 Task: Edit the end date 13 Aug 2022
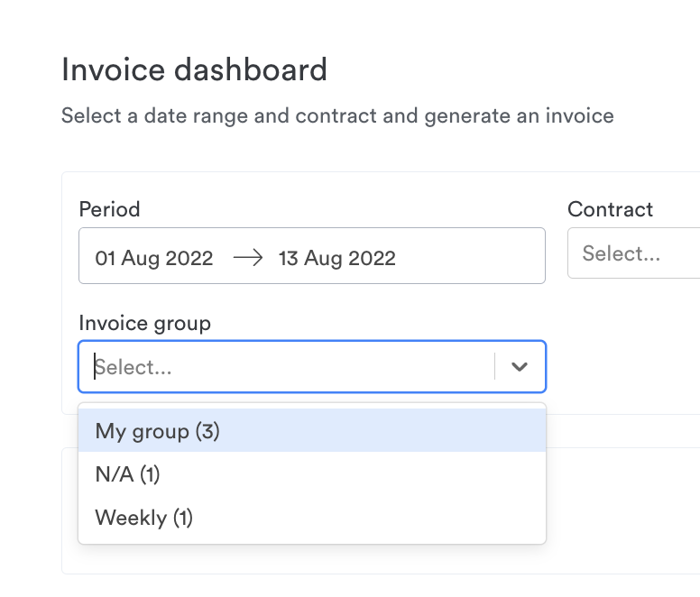[337, 258]
